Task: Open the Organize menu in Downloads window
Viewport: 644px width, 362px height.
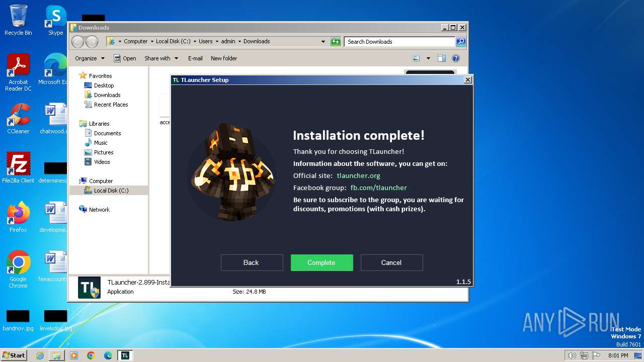Action: pos(90,58)
